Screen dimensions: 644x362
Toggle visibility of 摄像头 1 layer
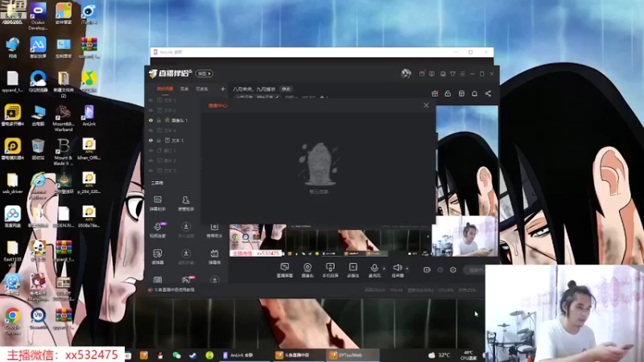click(151, 120)
